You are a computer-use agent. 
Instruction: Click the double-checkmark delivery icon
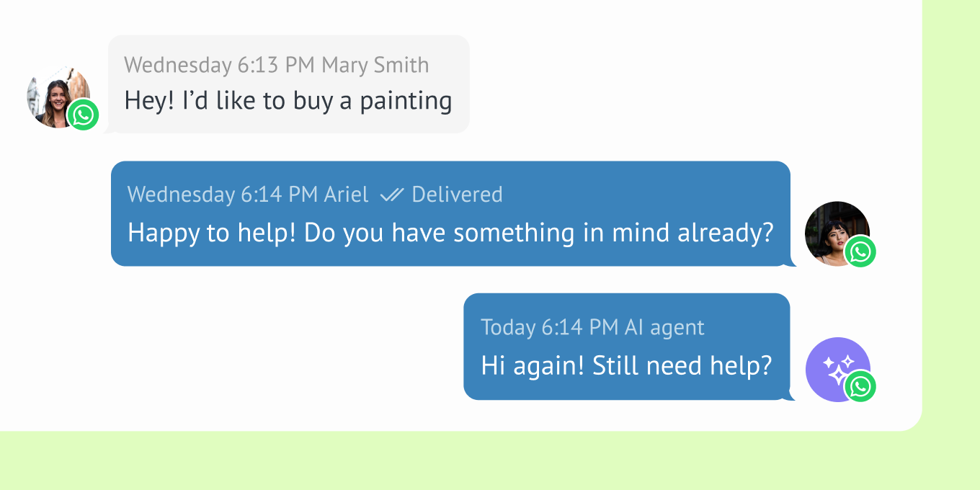pos(391,195)
